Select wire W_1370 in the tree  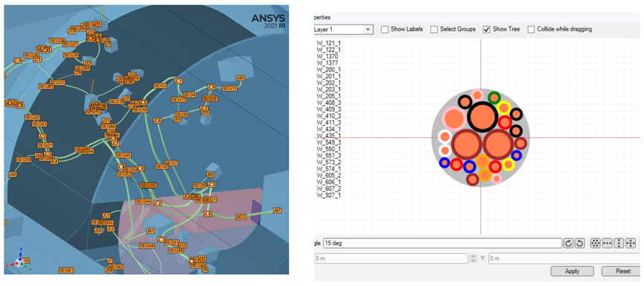328,57
